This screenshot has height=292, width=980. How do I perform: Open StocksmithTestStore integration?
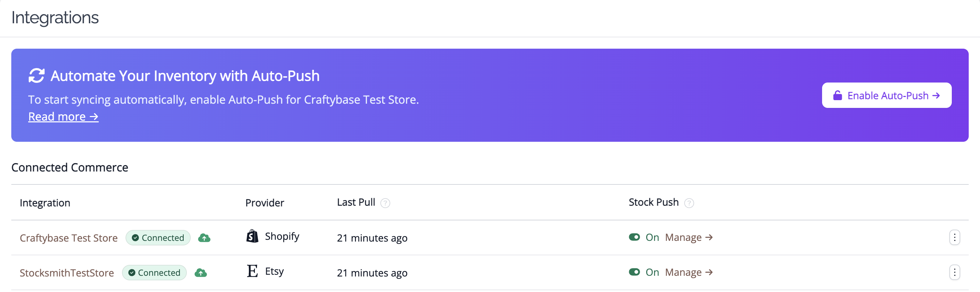coord(67,273)
